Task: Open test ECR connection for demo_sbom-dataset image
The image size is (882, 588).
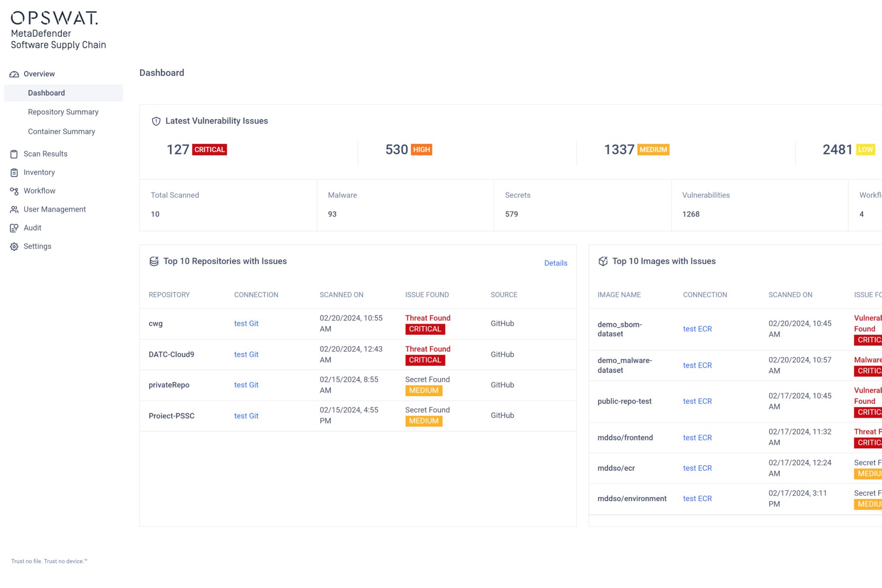Action: point(697,329)
